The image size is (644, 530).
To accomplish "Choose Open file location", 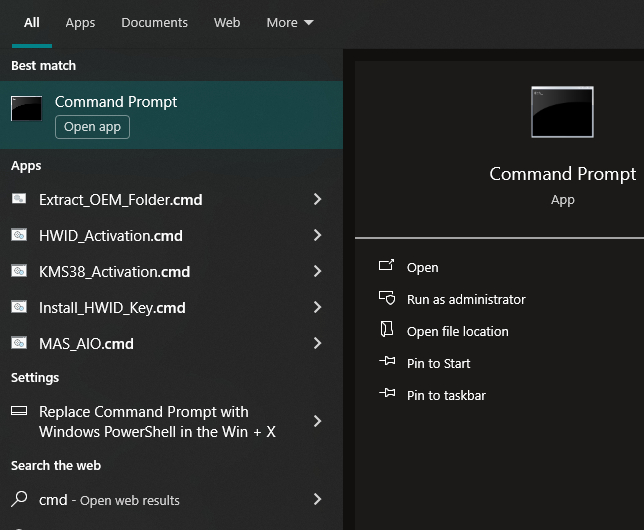I will (x=458, y=332).
